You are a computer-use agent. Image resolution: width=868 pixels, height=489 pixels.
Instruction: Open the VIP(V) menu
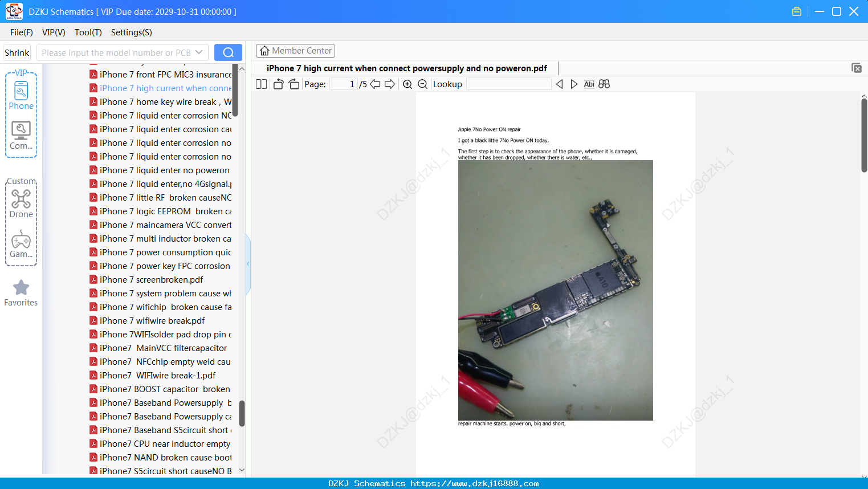tap(54, 32)
